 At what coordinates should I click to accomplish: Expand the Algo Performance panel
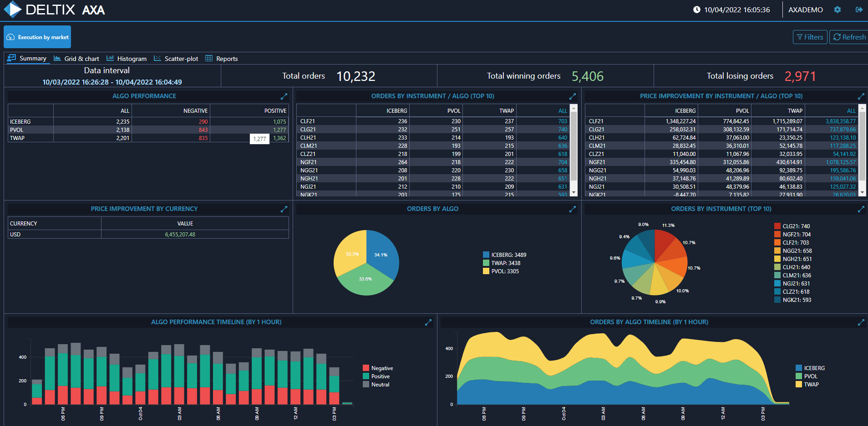[284, 96]
